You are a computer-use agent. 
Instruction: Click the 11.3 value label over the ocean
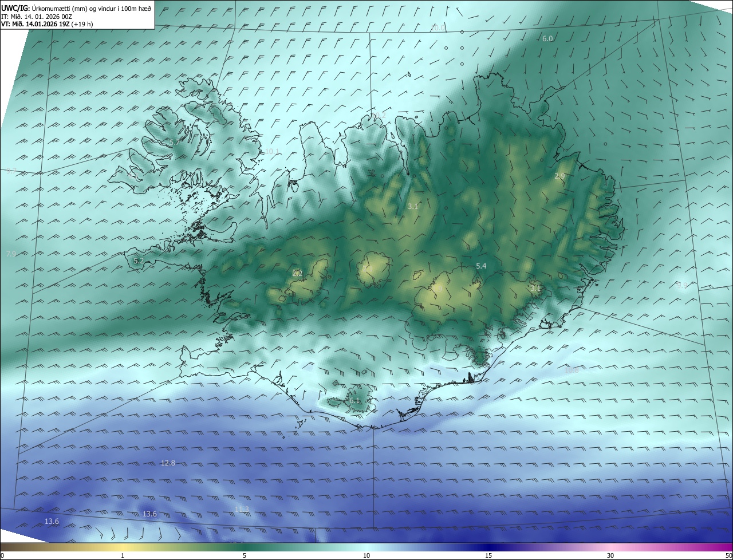[x=242, y=510]
